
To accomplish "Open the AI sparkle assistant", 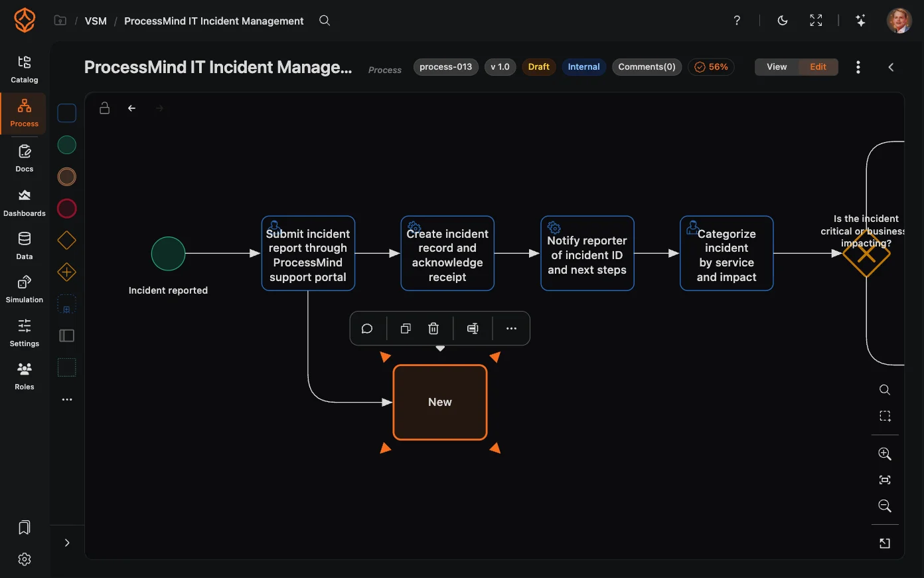I will point(860,21).
